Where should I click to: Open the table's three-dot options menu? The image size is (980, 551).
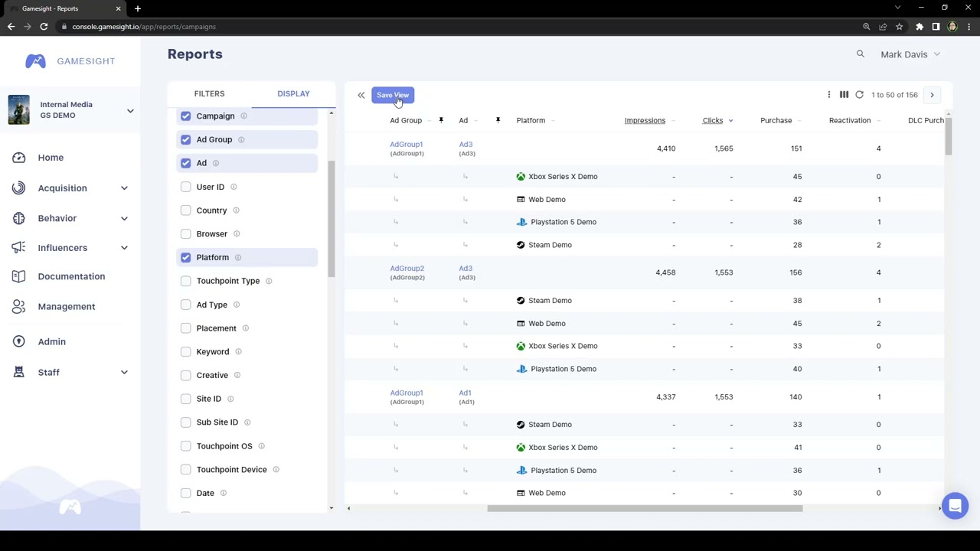(828, 95)
